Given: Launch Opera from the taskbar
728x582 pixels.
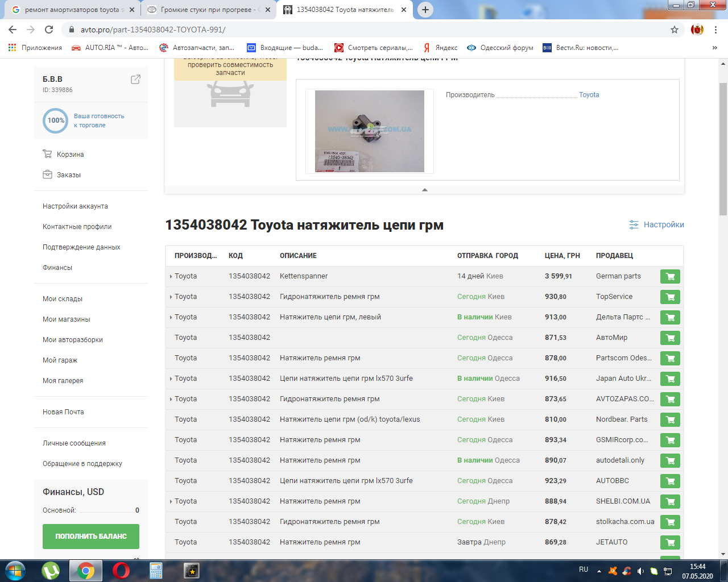Looking at the screenshot, I should click(121, 570).
